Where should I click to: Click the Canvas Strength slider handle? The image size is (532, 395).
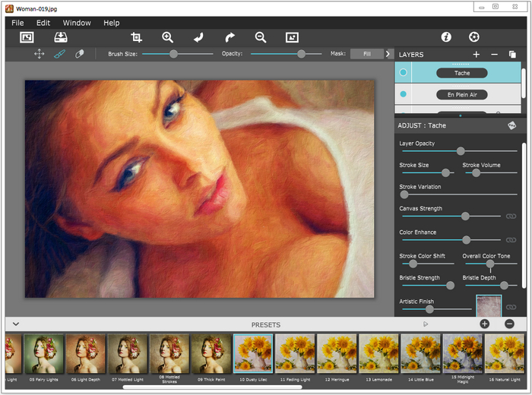pyautogui.click(x=465, y=216)
